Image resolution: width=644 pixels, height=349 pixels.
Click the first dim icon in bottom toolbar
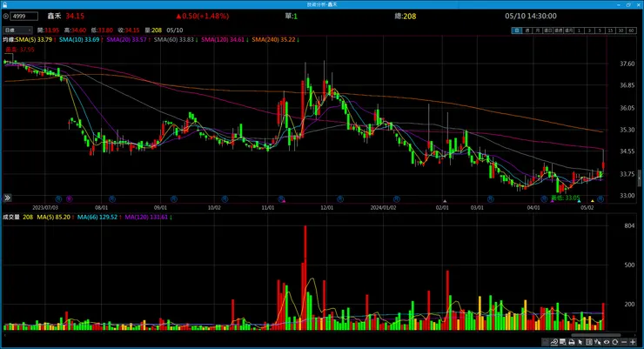(x=546, y=342)
